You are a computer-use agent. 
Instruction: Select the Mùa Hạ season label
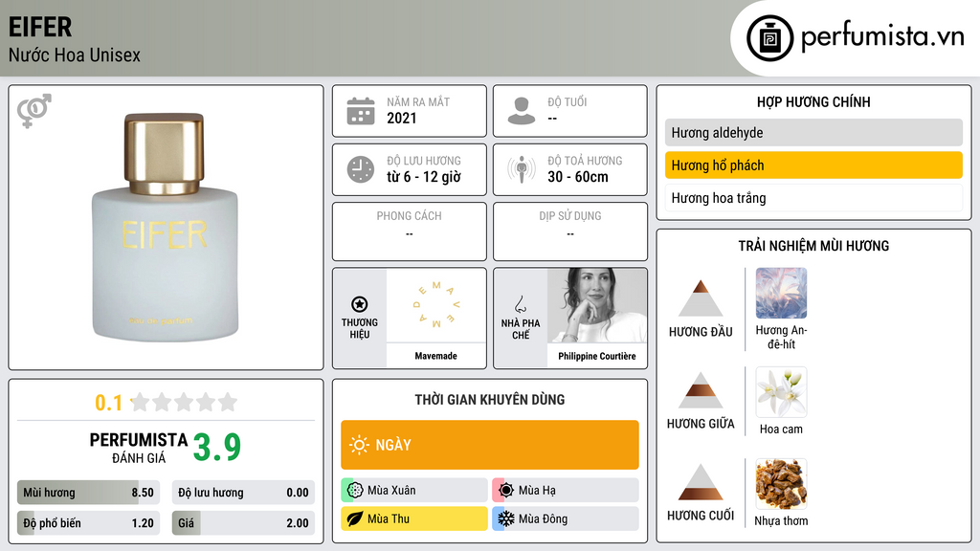coord(537,491)
